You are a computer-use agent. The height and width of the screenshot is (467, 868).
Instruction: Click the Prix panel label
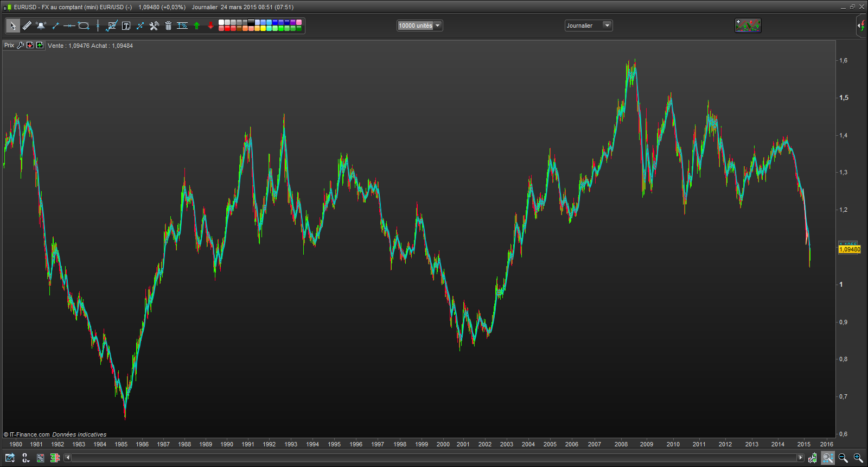click(x=9, y=46)
